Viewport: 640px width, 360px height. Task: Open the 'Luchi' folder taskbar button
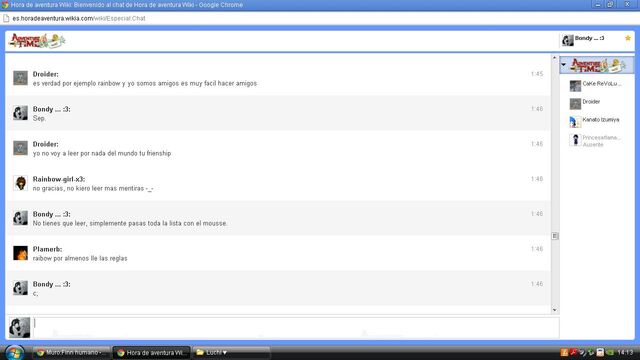[231, 352]
